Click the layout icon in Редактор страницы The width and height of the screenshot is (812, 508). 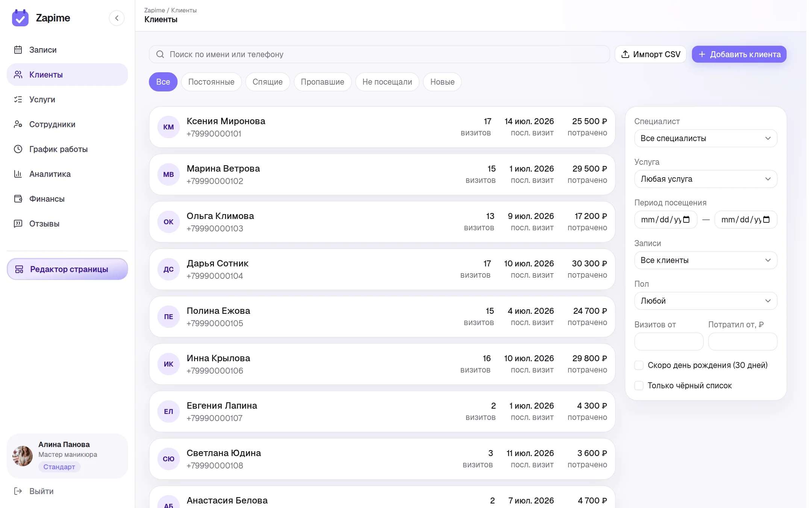click(19, 269)
